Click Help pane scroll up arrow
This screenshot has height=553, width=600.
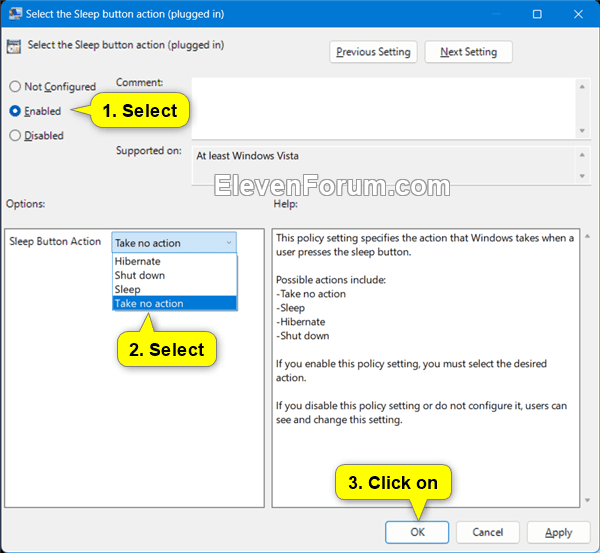(x=587, y=237)
